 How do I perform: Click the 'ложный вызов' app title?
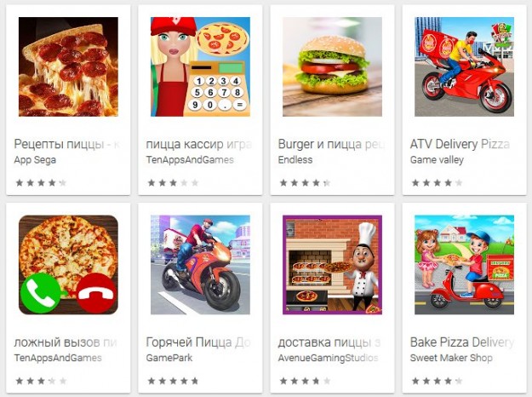[66, 342]
